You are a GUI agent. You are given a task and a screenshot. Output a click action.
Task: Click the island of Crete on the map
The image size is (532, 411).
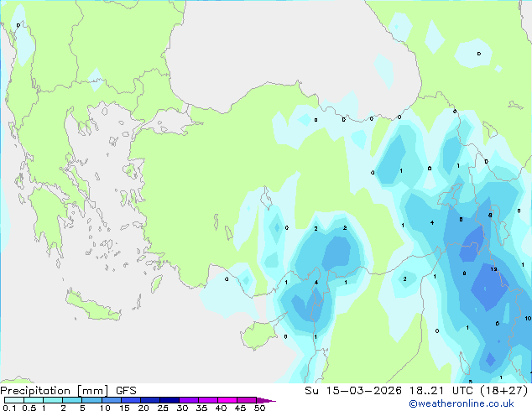[93, 307]
